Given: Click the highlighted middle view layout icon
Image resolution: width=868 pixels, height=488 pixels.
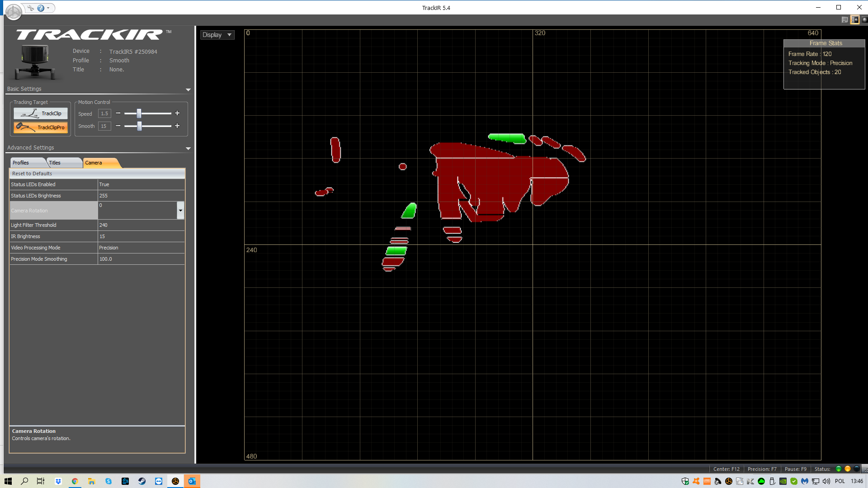Looking at the screenshot, I should pos(854,20).
